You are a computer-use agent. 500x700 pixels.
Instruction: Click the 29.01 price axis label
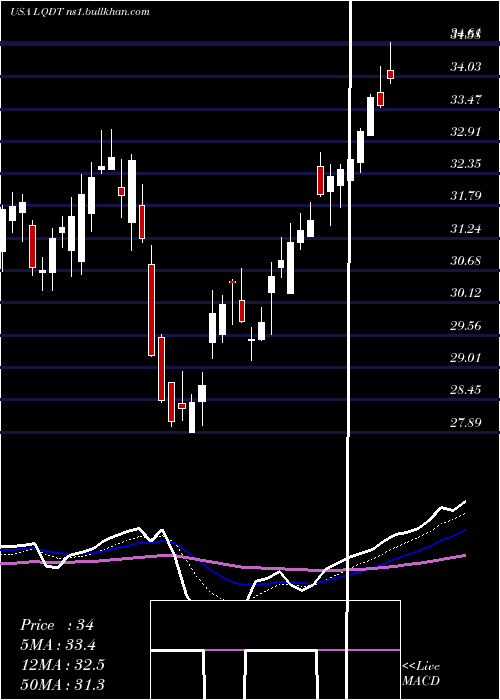click(466, 358)
